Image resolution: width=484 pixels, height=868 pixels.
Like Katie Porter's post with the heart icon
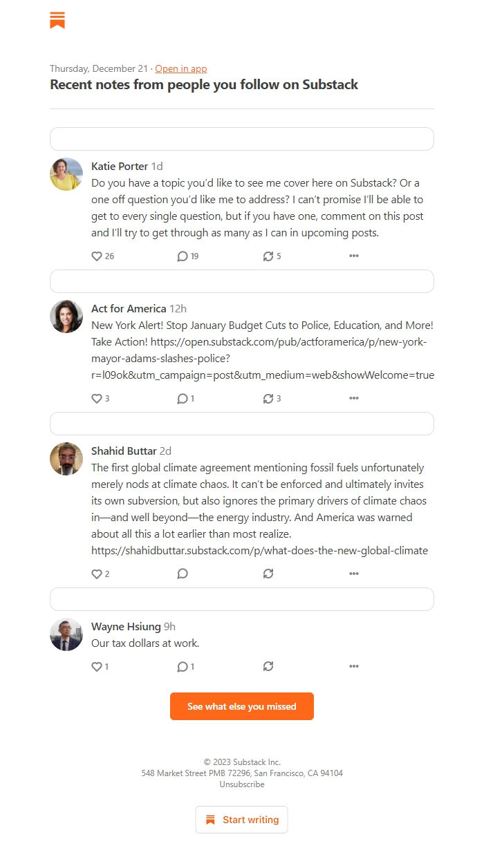[96, 256]
